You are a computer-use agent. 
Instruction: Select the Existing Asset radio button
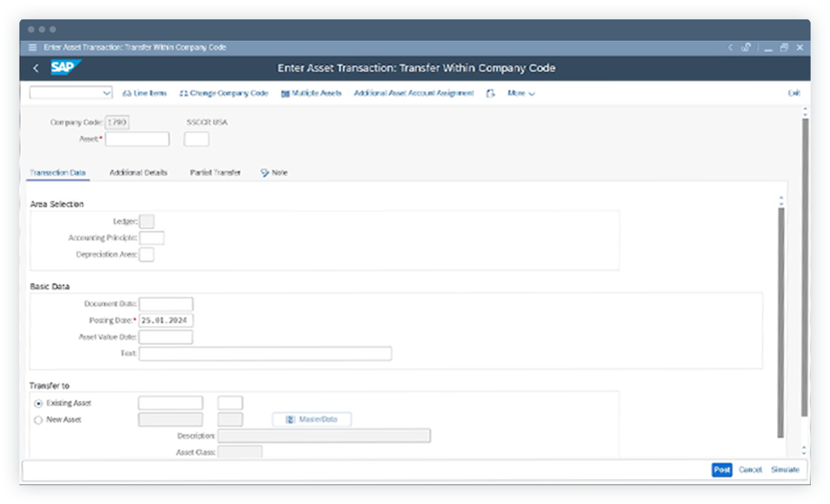(x=37, y=402)
